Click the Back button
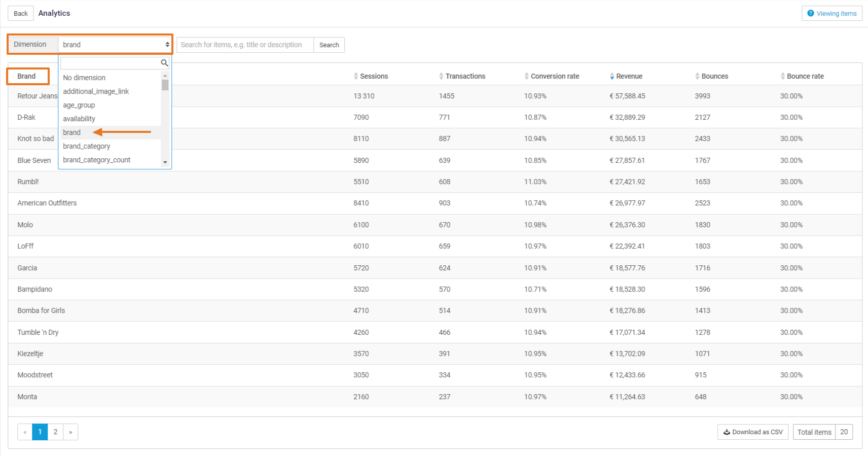This screenshot has width=868, height=457. [x=21, y=14]
